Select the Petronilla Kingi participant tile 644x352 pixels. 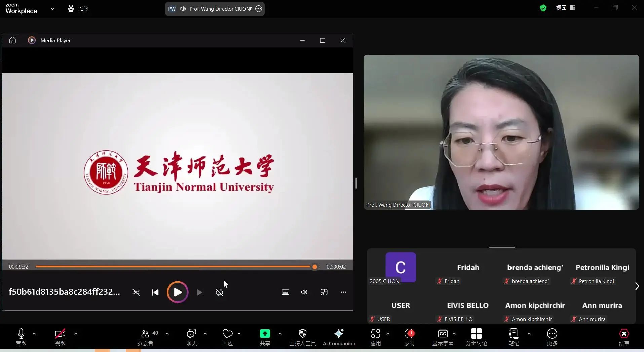click(x=602, y=268)
